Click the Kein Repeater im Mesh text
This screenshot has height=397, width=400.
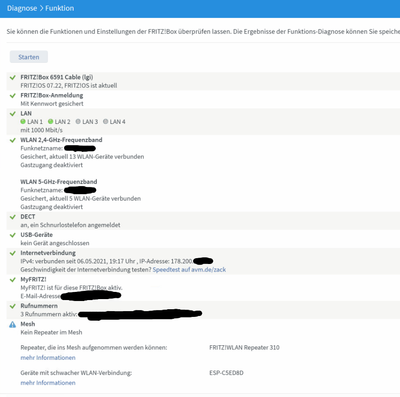[x=51, y=332]
